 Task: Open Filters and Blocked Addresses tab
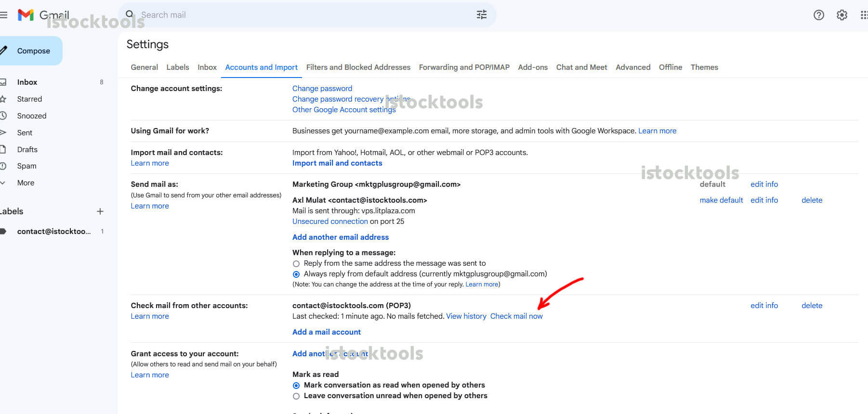358,67
